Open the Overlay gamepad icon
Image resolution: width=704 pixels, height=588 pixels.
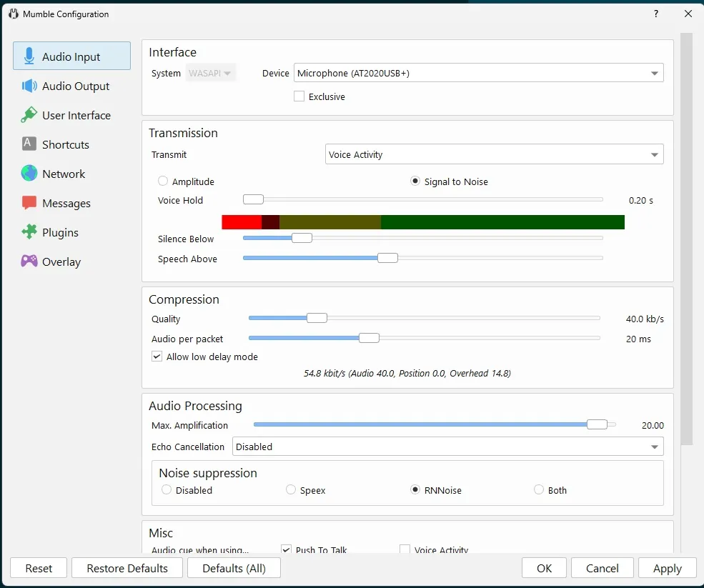coord(29,261)
